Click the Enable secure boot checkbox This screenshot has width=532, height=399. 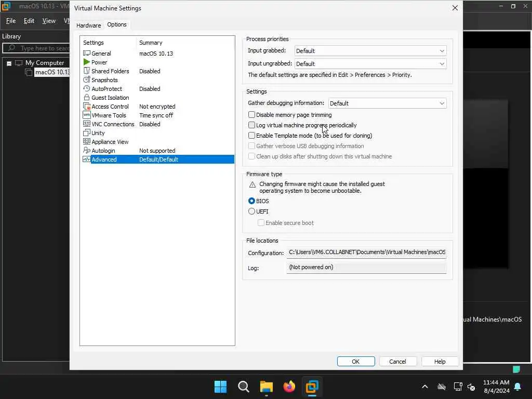point(261,222)
